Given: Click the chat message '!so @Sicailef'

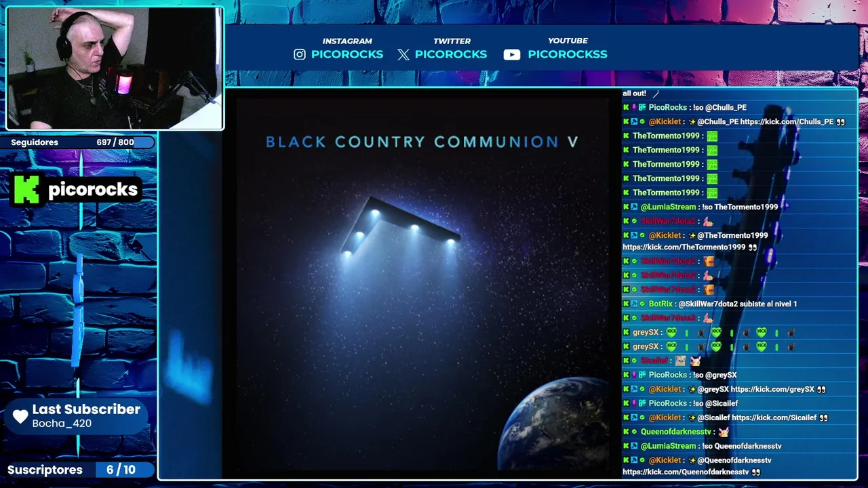Looking at the screenshot, I should pyautogui.click(x=715, y=403).
